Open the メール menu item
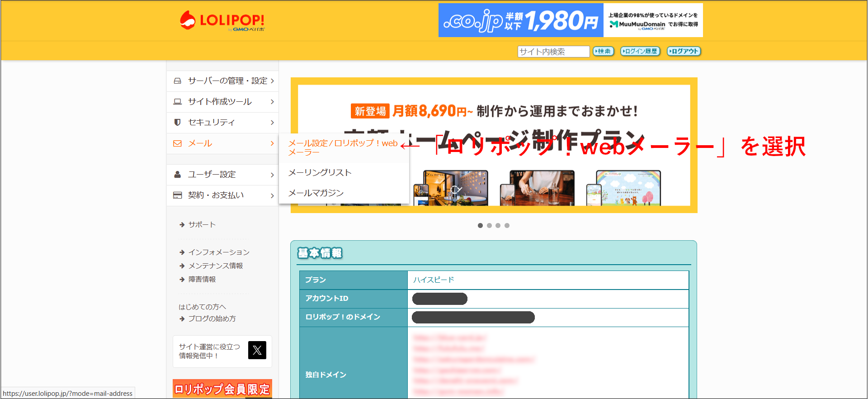Image resolution: width=868 pixels, height=399 pixels. [222, 143]
